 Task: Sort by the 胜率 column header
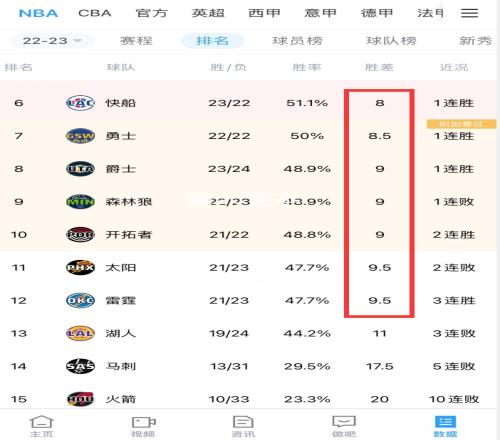click(x=307, y=67)
